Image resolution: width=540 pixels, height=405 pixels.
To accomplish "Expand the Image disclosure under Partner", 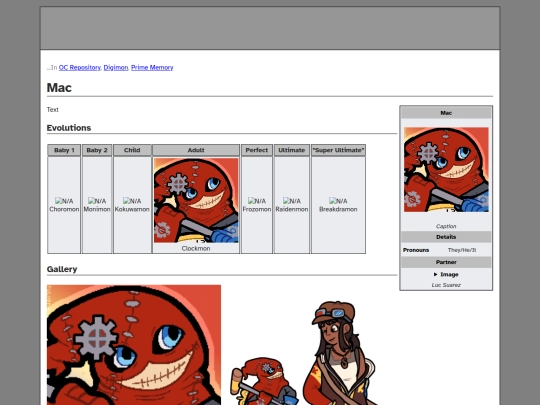I will [446, 274].
